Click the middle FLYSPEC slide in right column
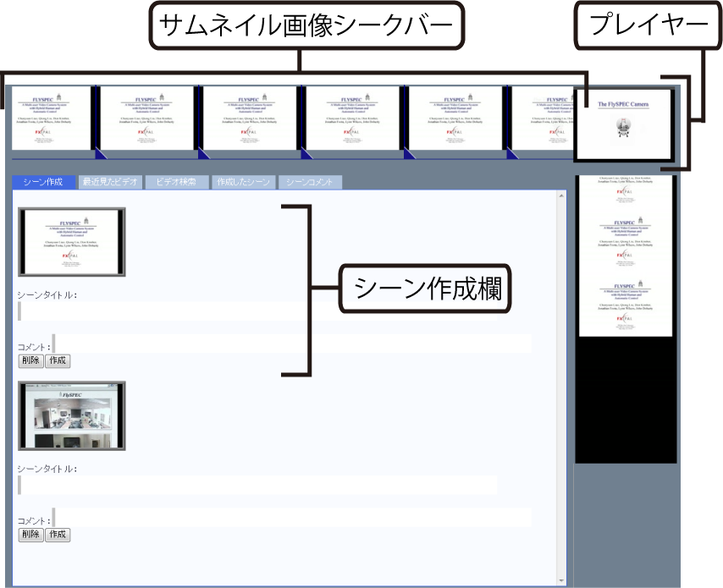Viewport: 723px width, 588px height. (626, 241)
